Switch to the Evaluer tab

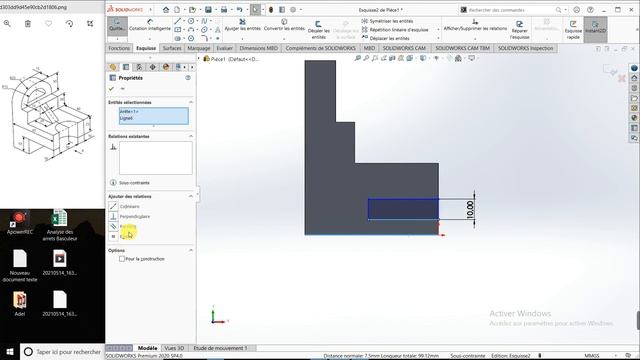pos(224,48)
